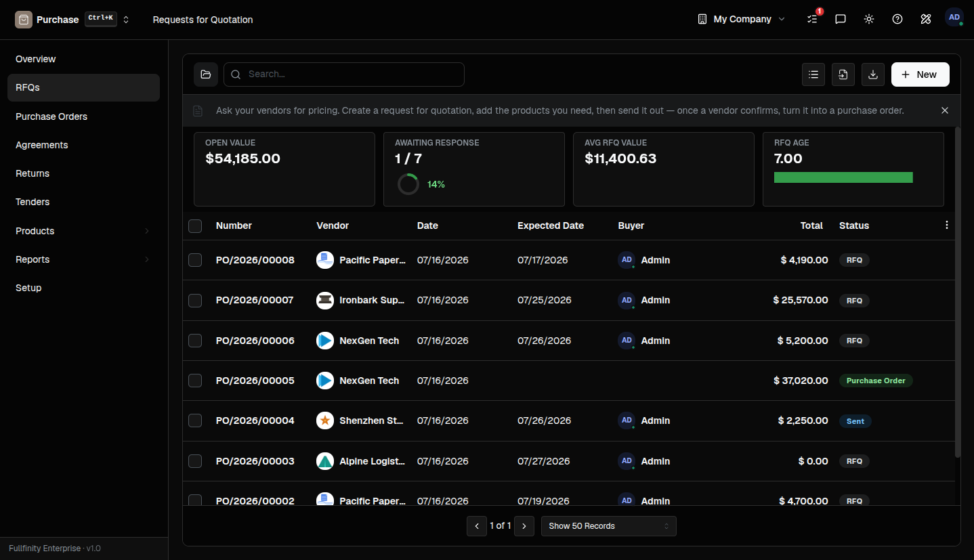This screenshot has width=974, height=560.
Task: Check the box for PO/2026/00004
Action: (195, 421)
